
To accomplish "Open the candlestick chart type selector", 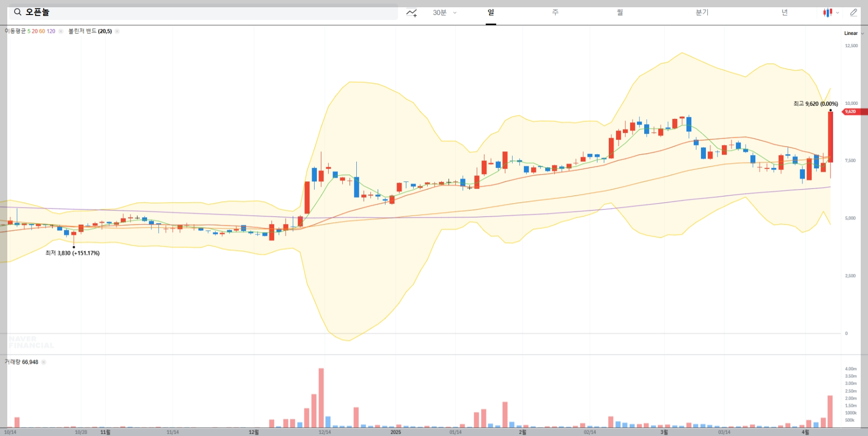I will [x=828, y=13].
